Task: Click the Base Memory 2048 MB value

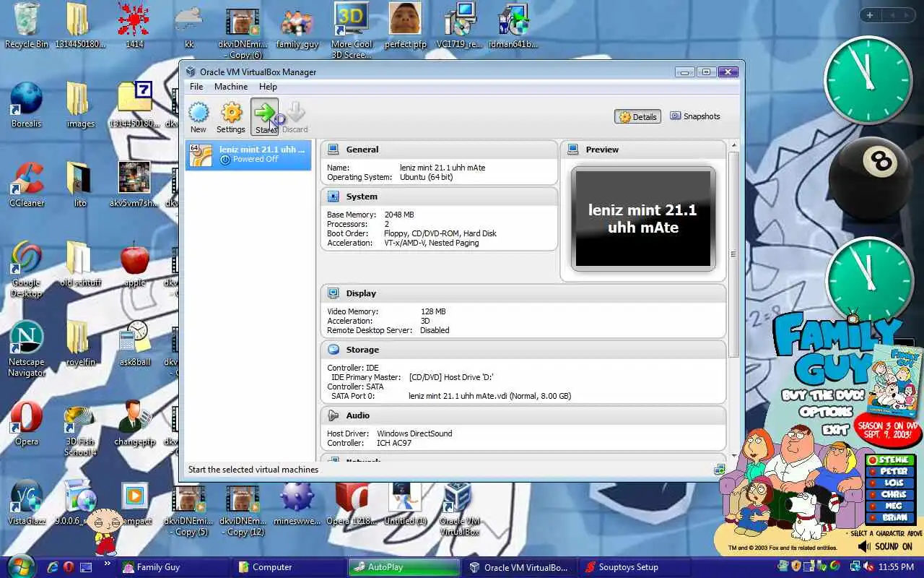Action: pyautogui.click(x=399, y=215)
